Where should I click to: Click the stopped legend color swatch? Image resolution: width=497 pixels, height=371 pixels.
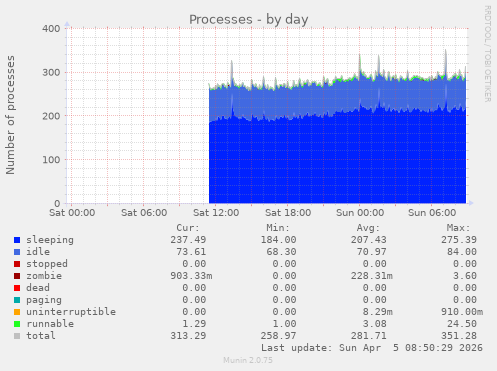coord(17,264)
